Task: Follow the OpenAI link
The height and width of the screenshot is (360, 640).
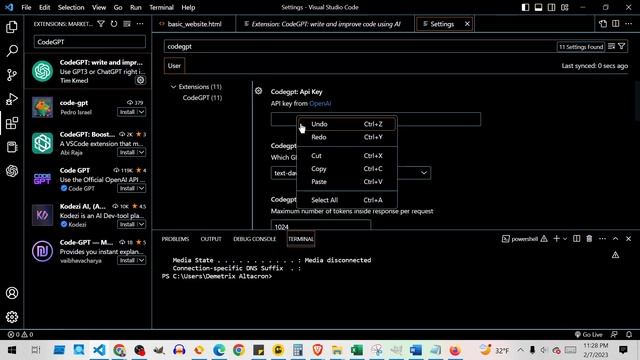Action: tap(320, 103)
